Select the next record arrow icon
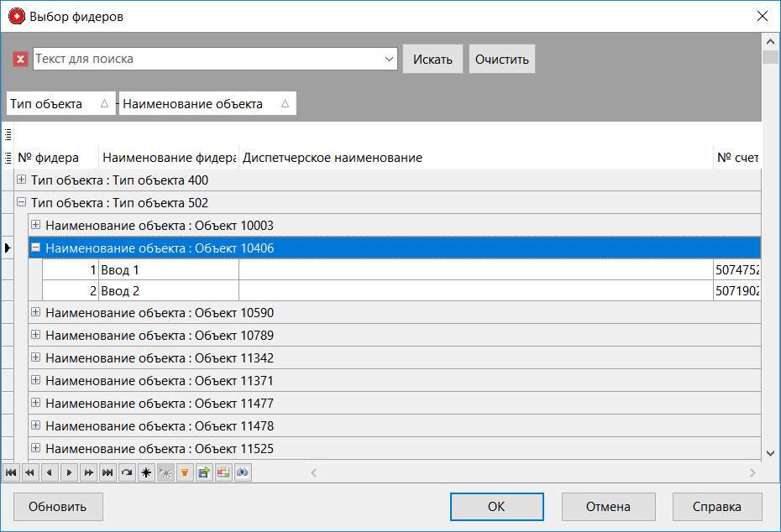Screen dimensions: 781x532 point(68,472)
